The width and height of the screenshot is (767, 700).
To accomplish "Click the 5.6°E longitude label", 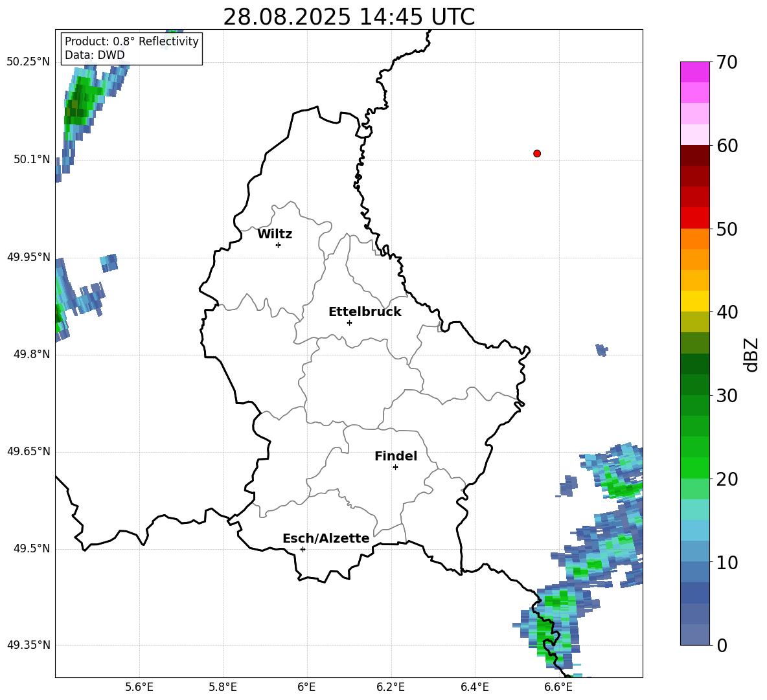I will (x=139, y=687).
